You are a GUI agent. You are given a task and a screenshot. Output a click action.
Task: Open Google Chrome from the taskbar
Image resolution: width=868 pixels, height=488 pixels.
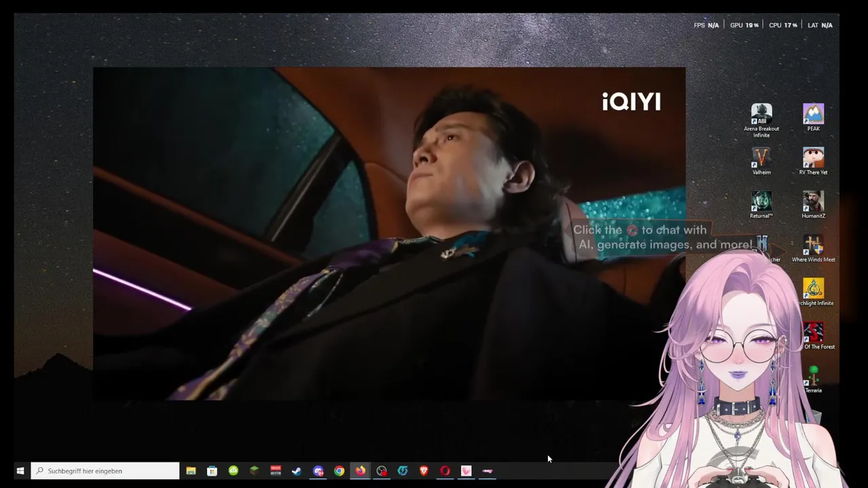click(x=339, y=471)
